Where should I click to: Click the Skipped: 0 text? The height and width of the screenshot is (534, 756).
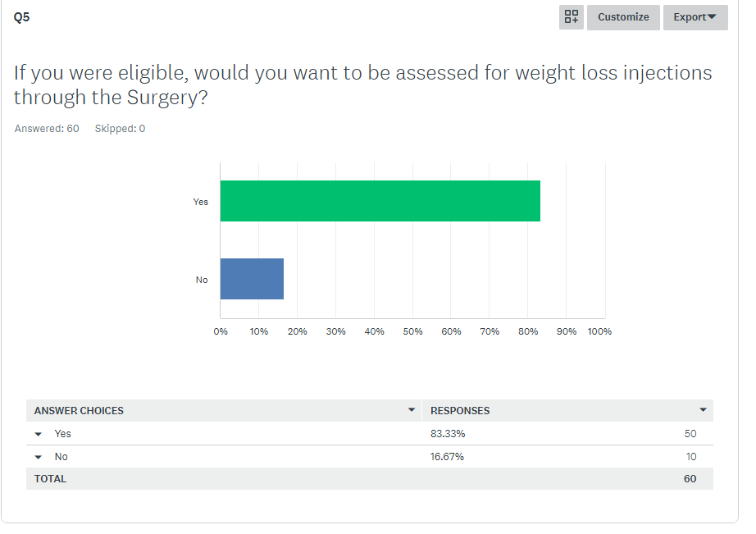tap(120, 129)
